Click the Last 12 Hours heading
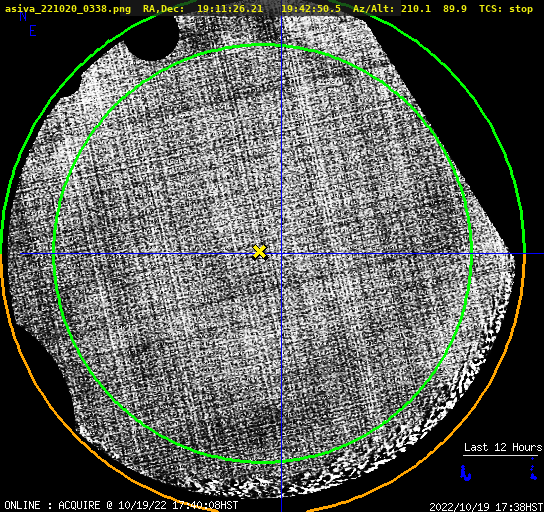This screenshot has height=512, width=544. [503, 447]
